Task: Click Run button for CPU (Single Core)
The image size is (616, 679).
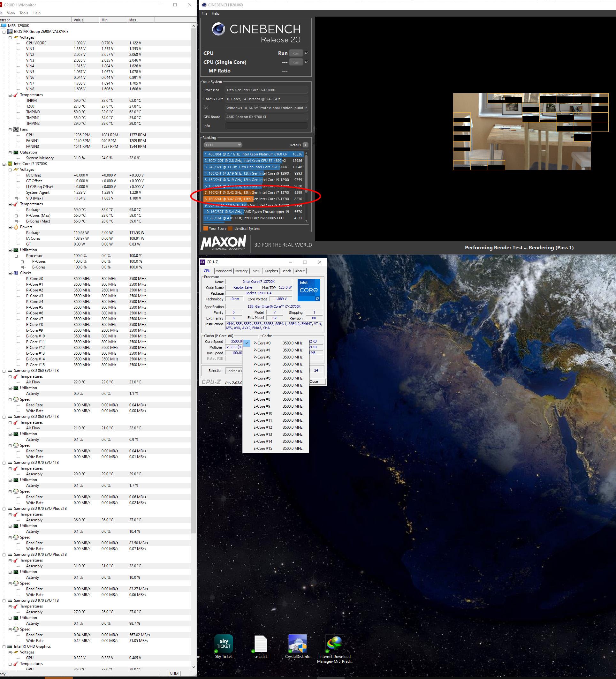Action: [296, 62]
